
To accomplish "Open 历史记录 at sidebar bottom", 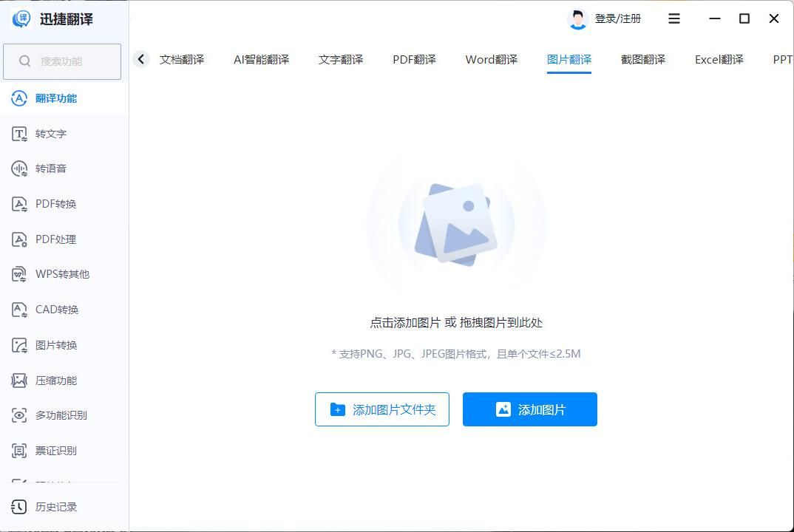I will coord(64,507).
